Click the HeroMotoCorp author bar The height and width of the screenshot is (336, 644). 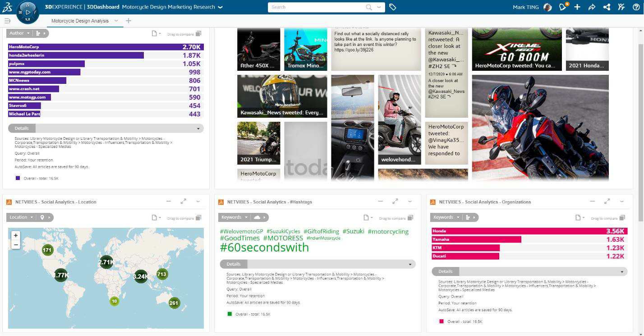coord(106,47)
